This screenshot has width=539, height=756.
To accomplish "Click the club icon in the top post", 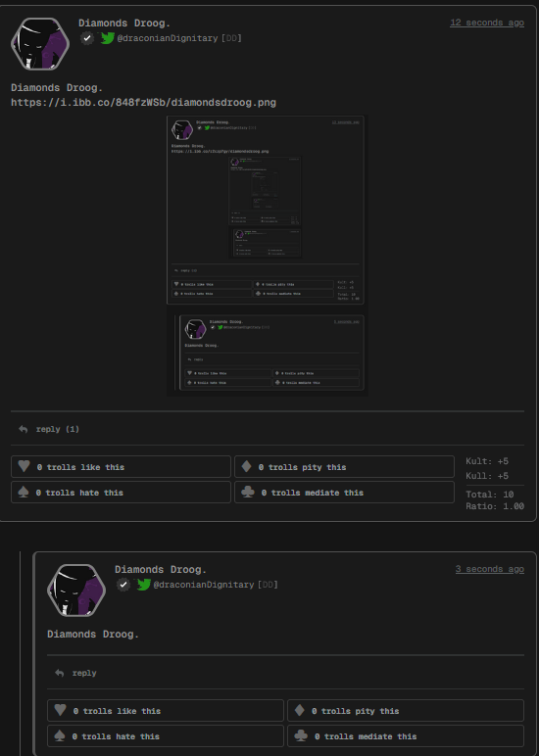I will coord(248,492).
